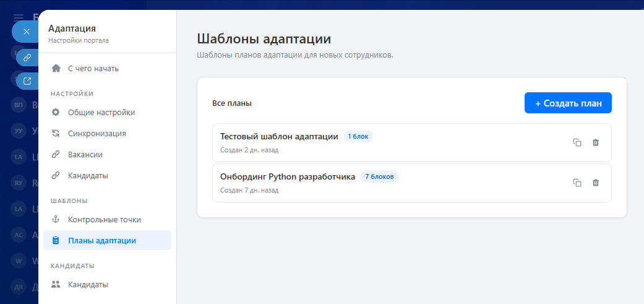Select Планы адаптации in the sidebar

click(x=101, y=241)
